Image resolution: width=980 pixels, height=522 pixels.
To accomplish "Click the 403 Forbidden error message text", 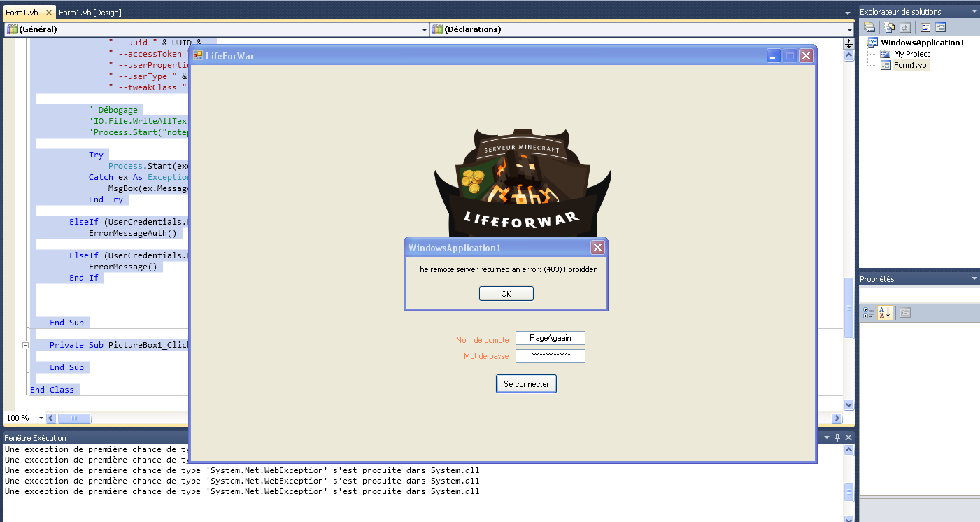I will click(508, 269).
